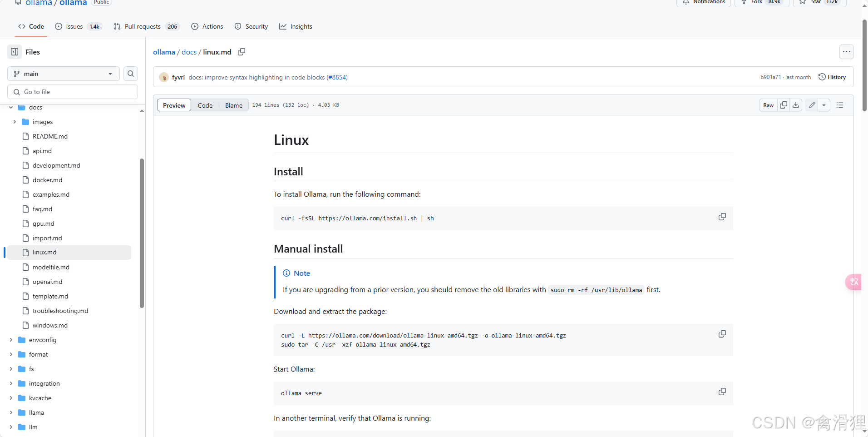Download the raw linux.md file

(796, 105)
